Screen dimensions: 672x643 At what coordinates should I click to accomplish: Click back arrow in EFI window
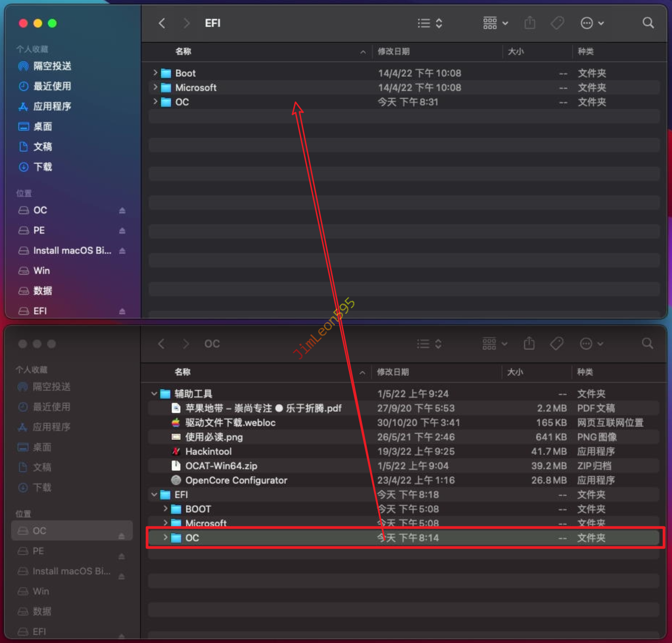162,23
